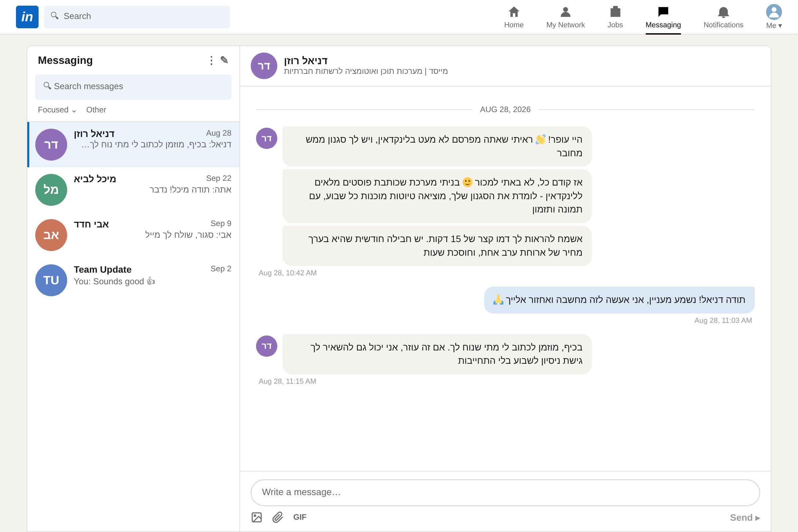The width and height of the screenshot is (798, 532).
Task: Open דניאל רוזן profile name in header
Action: click(x=306, y=61)
